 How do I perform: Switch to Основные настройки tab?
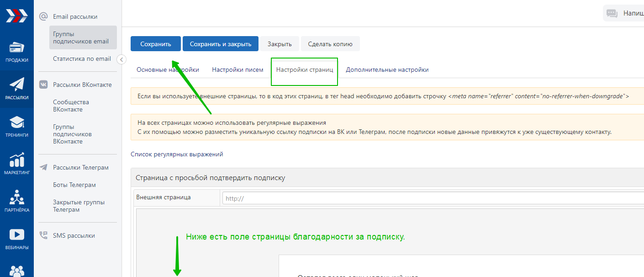click(168, 70)
